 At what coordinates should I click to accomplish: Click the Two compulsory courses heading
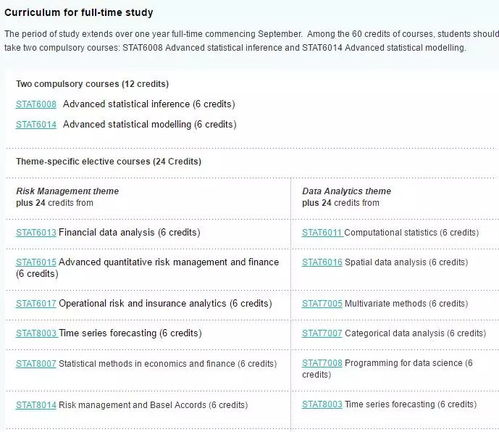pos(92,84)
